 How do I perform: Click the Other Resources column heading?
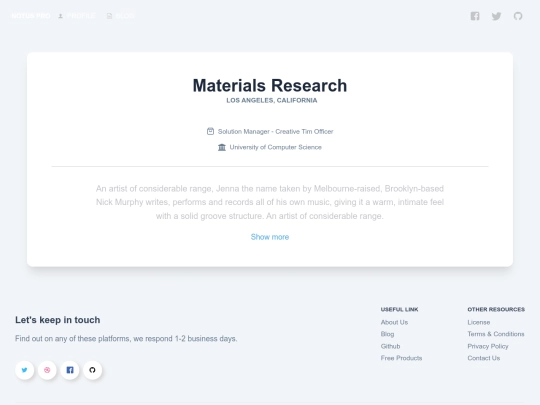tap(496, 309)
